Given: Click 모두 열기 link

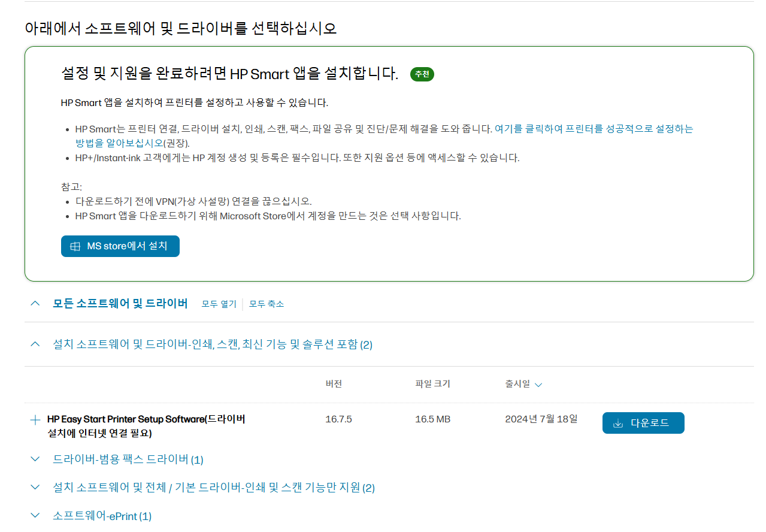Looking at the screenshot, I should click(219, 304).
